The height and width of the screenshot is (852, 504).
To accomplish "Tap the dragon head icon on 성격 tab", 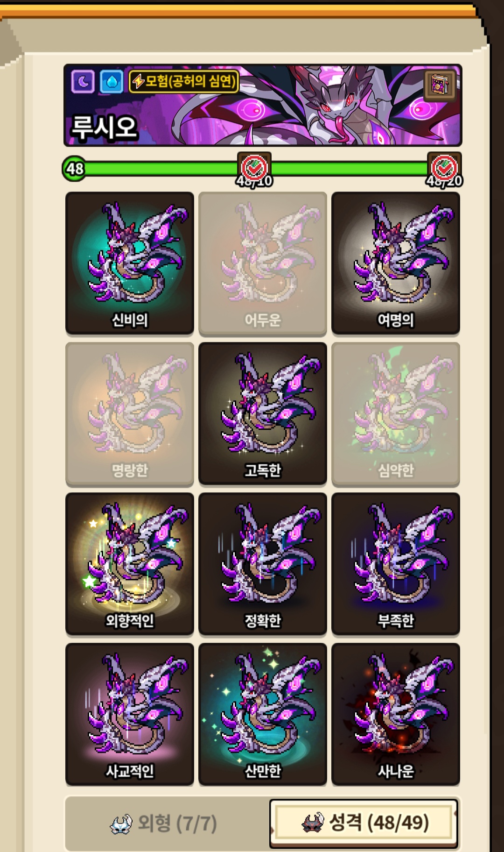I will click(x=313, y=823).
